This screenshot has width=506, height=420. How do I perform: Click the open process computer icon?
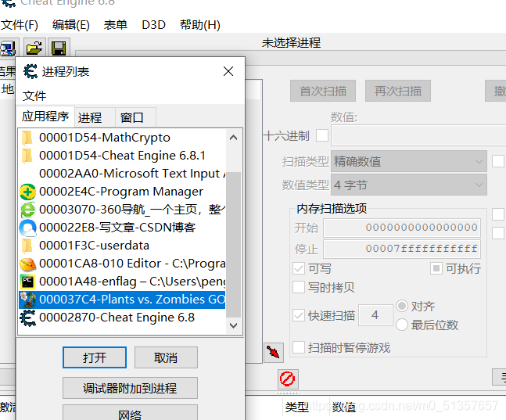[8, 48]
